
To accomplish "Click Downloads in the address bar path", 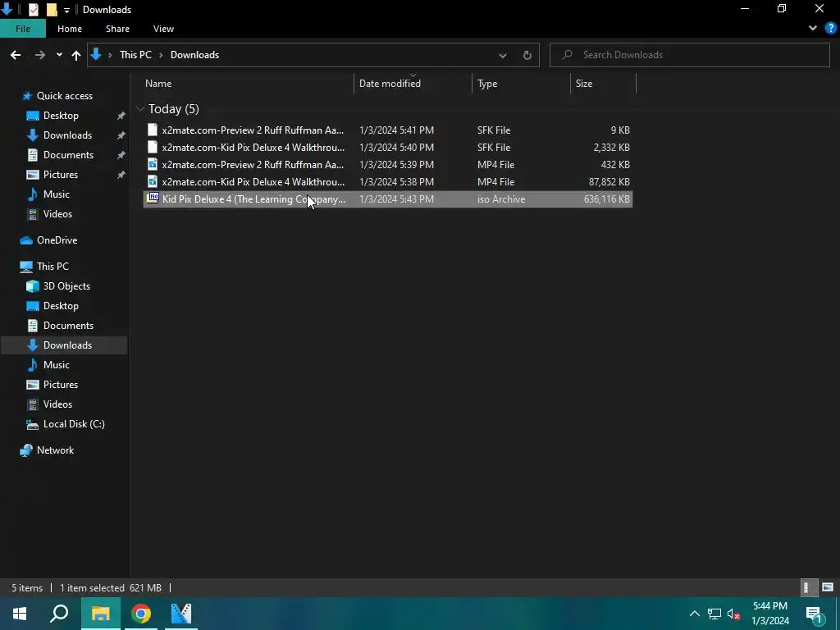I will coord(194,55).
